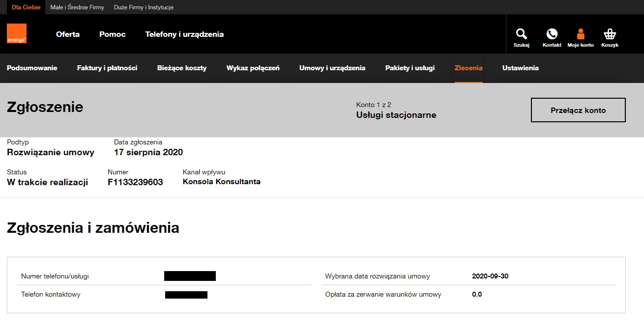Click the Orange logo

point(17,33)
